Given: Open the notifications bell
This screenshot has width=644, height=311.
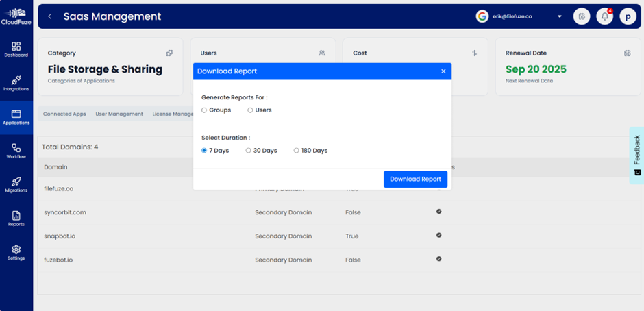Looking at the screenshot, I should pos(604,16).
